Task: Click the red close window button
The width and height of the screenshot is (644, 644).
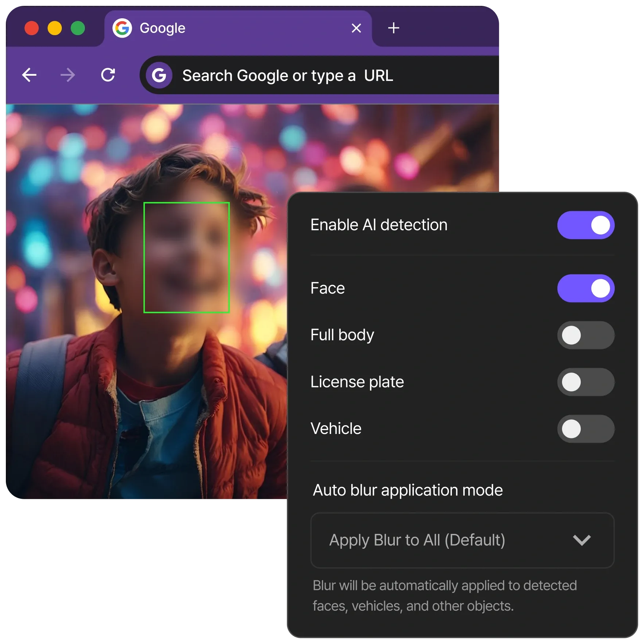Action: coord(31,28)
